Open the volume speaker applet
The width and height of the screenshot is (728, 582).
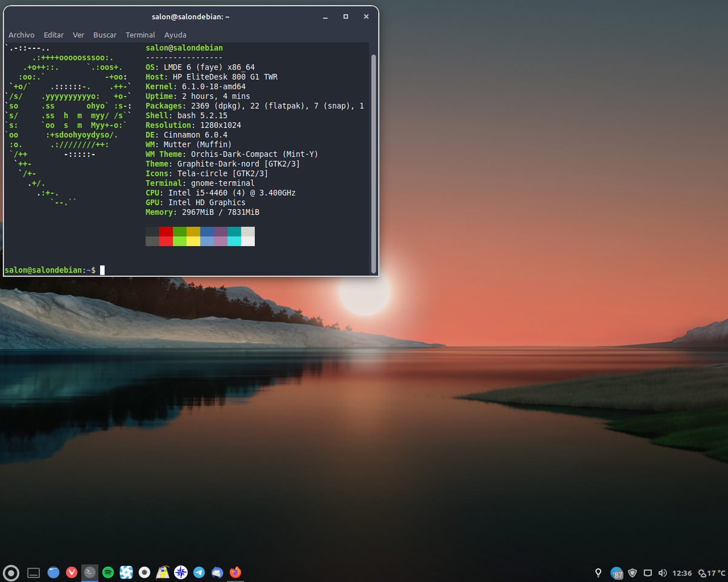(662, 572)
